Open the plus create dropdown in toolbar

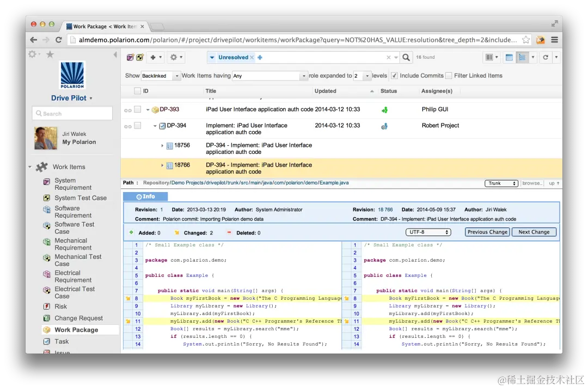(156, 57)
